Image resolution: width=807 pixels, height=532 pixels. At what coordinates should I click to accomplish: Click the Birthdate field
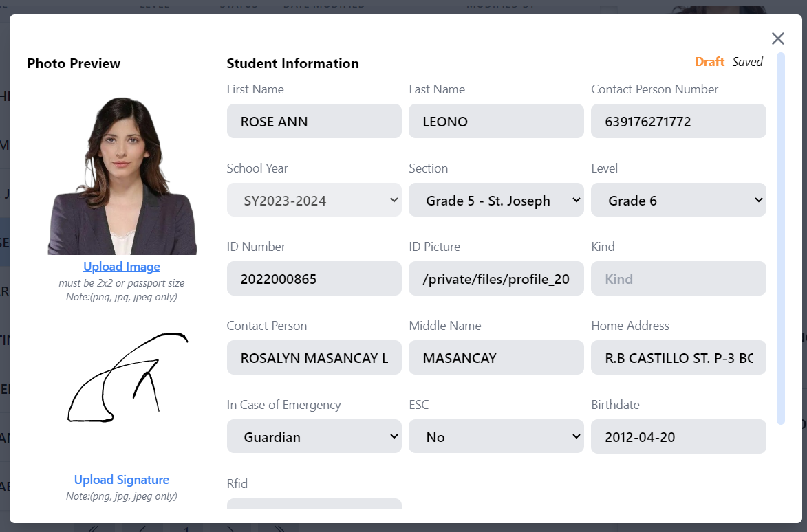(678, 436)
